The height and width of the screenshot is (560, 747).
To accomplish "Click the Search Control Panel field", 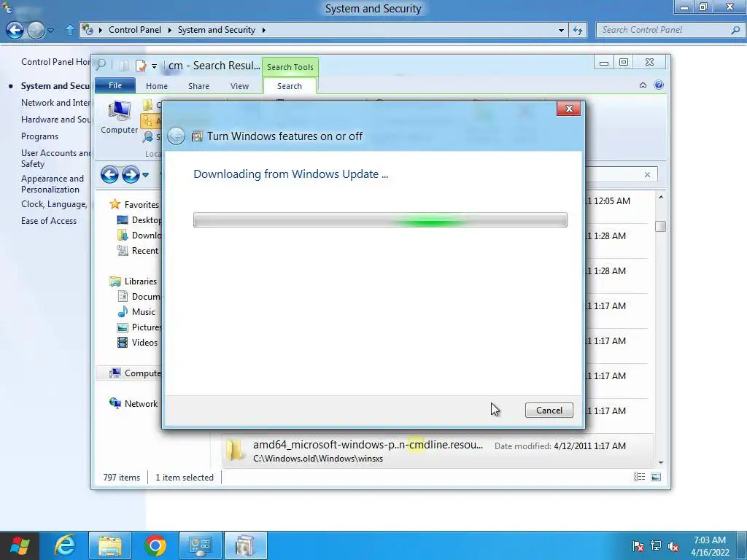I will tap(671, 30).
